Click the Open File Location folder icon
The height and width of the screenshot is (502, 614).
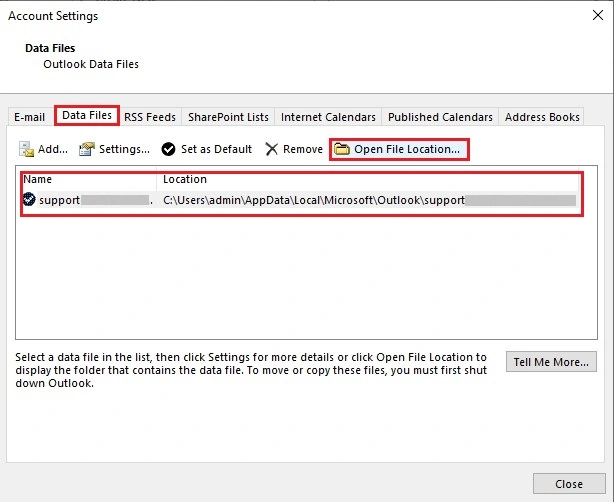click(342, 149)
